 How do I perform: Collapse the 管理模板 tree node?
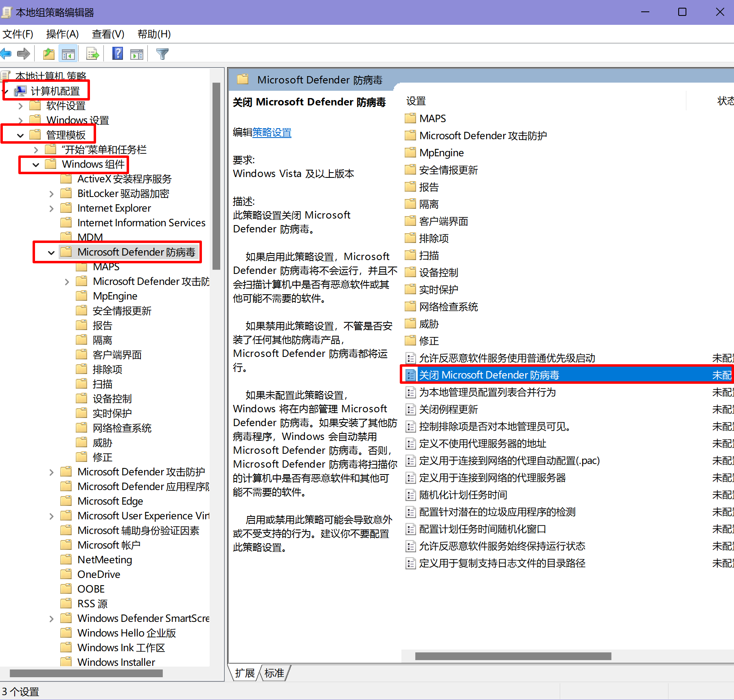coord(20,136)
